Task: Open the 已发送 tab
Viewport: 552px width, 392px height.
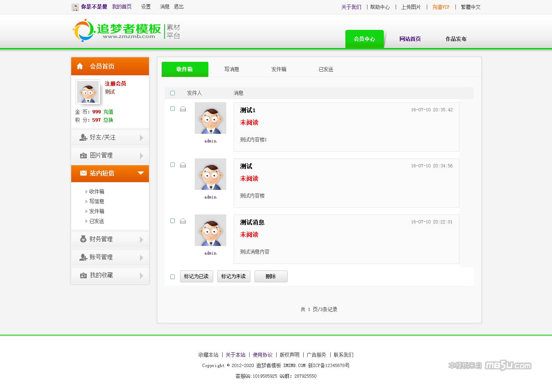Action: click(x=326, y=69)
